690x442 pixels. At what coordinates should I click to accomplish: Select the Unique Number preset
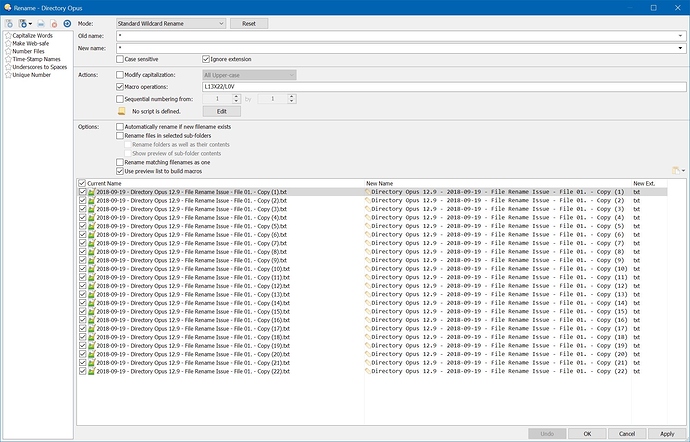[32, 75]
